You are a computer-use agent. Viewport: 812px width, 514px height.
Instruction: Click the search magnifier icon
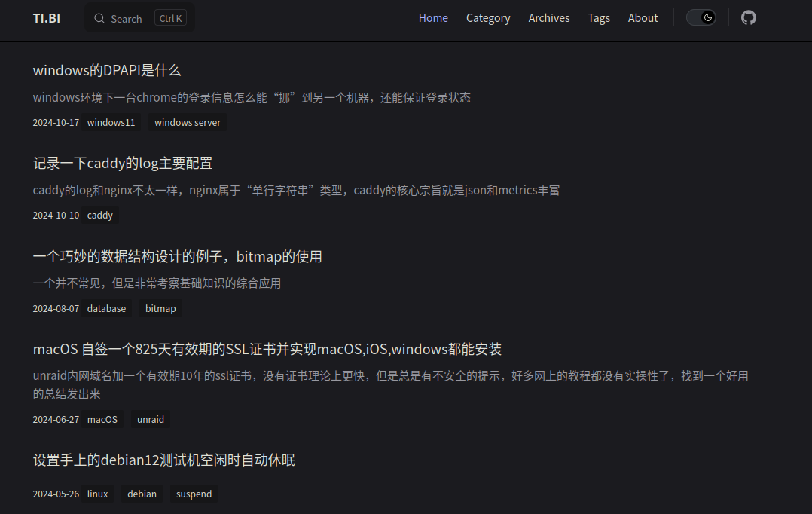(99, 19)
